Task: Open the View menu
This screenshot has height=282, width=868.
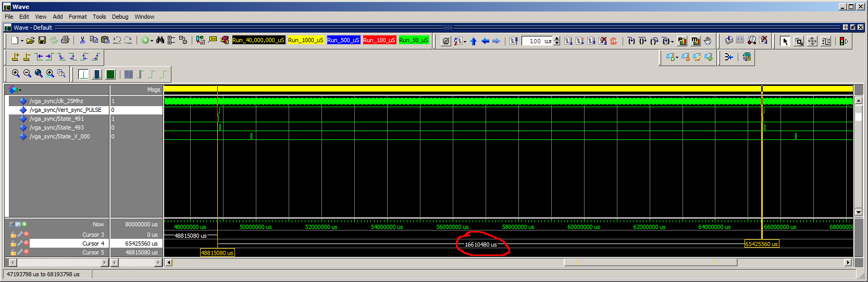Action: tap(41, 17)
